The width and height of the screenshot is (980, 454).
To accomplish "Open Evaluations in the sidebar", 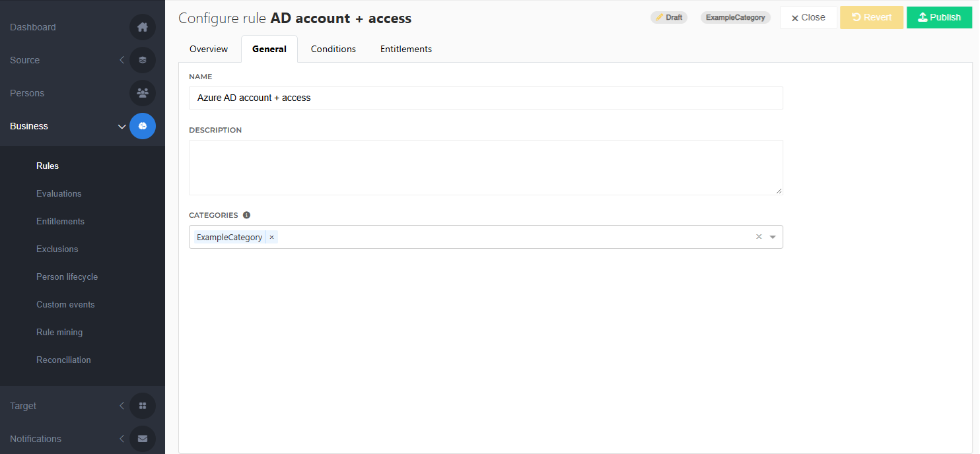I will (59, 193).
